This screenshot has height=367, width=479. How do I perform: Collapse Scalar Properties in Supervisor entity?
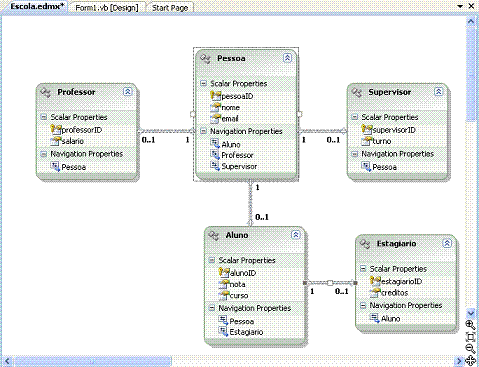[x=355, y=117]
